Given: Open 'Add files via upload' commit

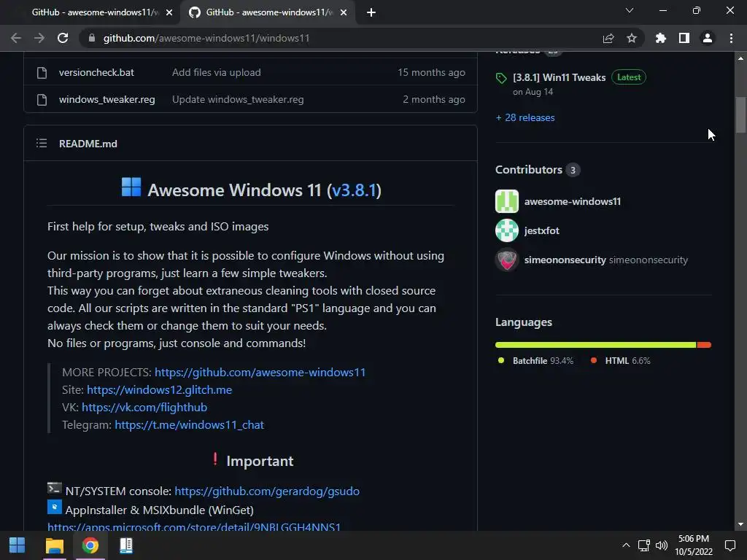Looking at the screenshot, I should click(x=216, y=72).
